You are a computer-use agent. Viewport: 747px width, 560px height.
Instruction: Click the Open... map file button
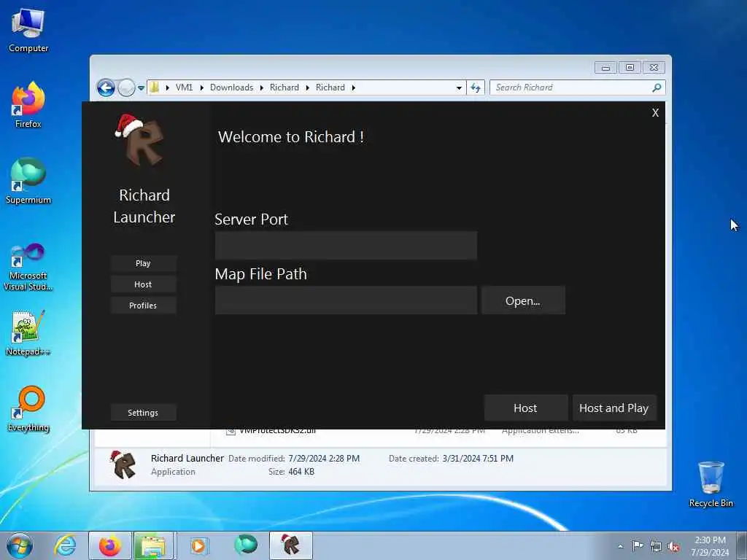point(523,300)
